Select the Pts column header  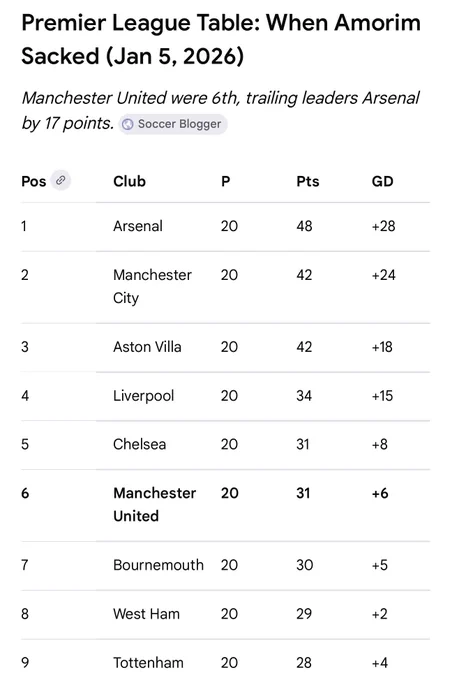[308, 181]
